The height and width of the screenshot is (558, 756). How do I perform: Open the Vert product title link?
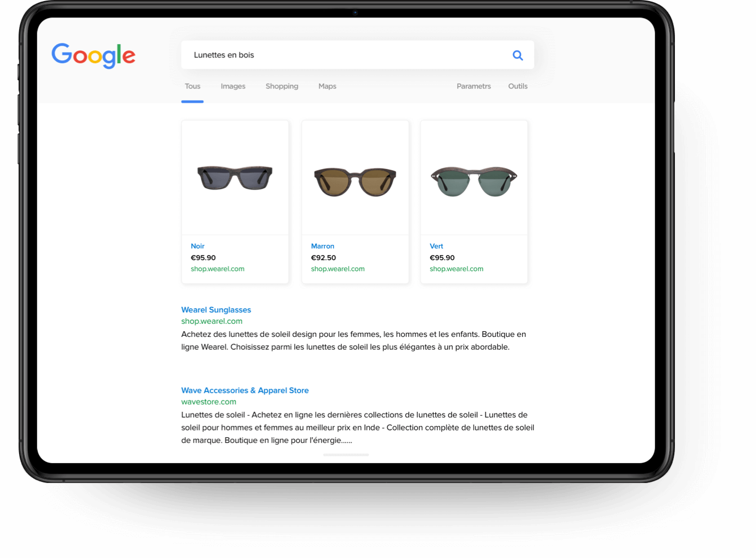436,246
